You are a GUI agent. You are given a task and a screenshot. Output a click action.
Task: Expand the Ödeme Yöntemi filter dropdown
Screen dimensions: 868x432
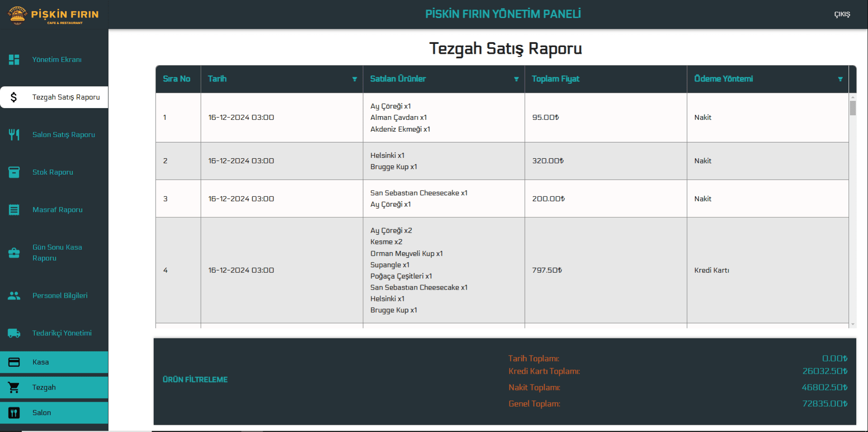point(840,79)
